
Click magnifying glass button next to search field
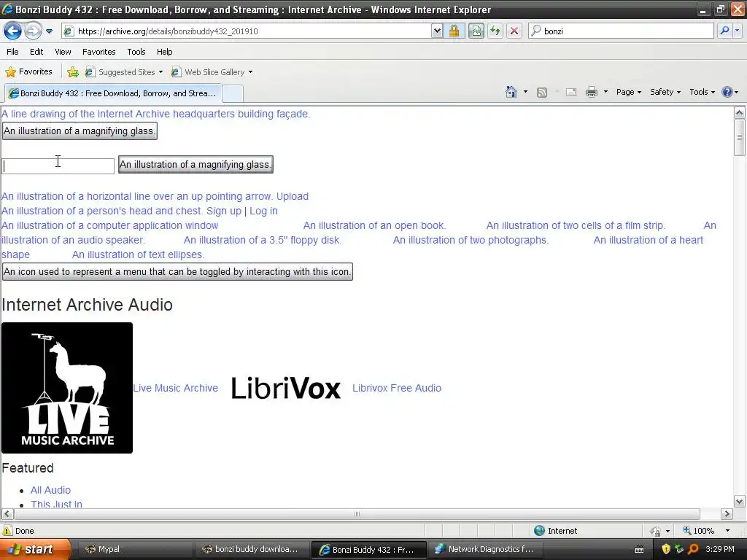pos(196,165)
